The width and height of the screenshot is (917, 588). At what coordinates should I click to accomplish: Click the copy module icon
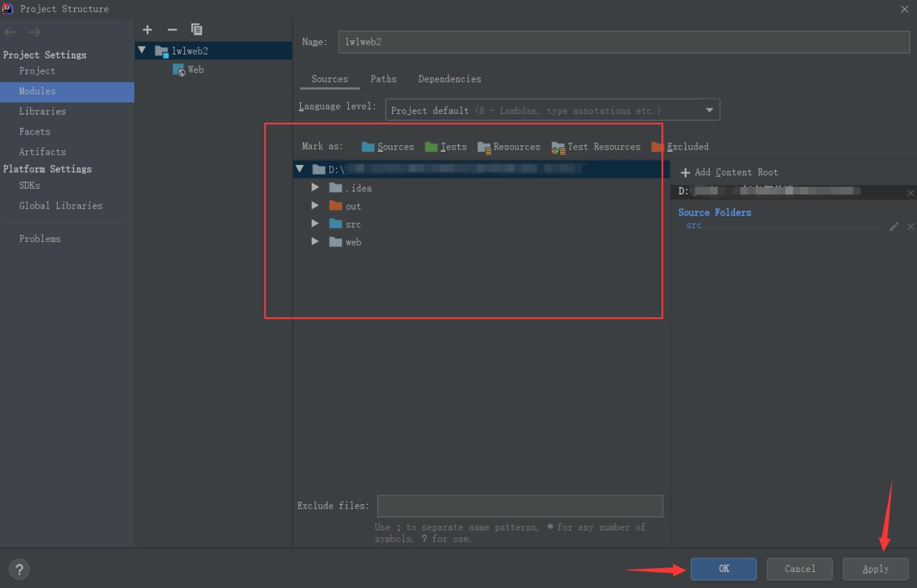196,29
